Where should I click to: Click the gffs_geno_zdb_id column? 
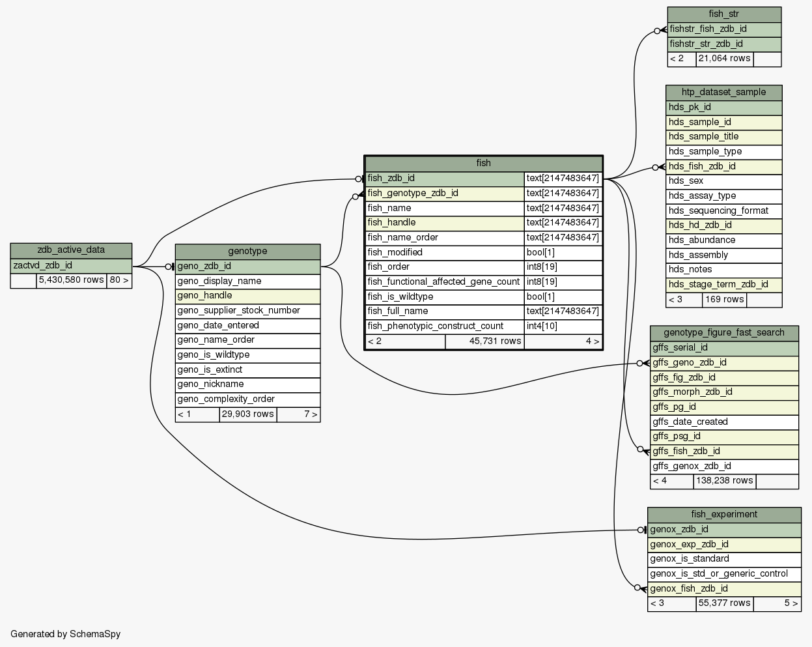click(x=724, y=363)
